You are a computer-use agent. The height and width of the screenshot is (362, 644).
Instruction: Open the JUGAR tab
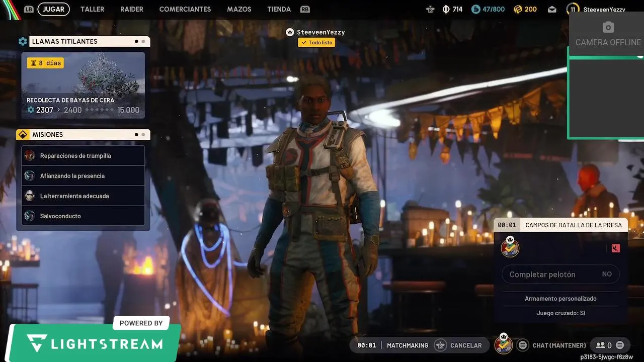[x=53, y=9]
